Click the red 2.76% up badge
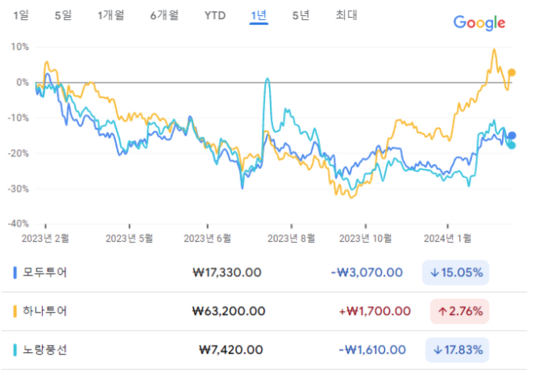Image resolution: width=539 pixels, height=378 pixels. [460, 311]
